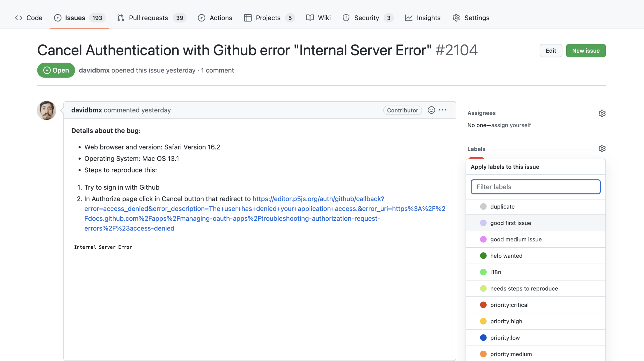This screenshot has width=644, height=361.
Task: Click the Projects table icon
Action: pyautogui.click(x=248, y=18)
